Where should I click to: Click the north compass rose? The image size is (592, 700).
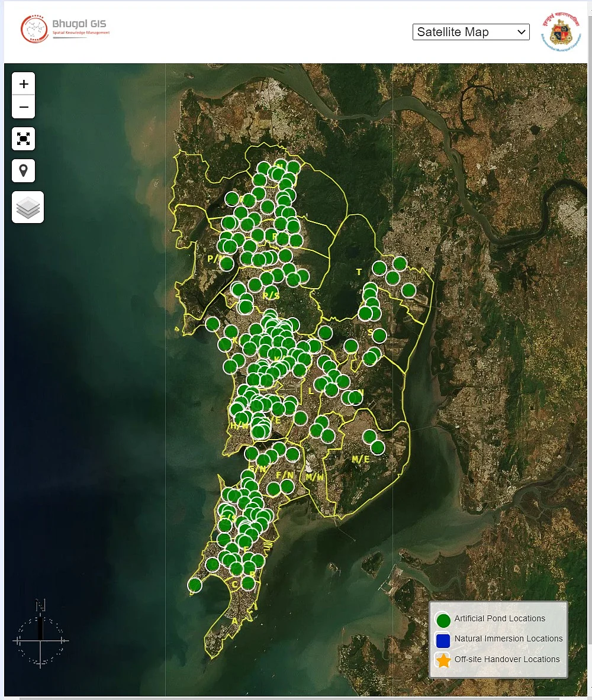pos(40,634)
